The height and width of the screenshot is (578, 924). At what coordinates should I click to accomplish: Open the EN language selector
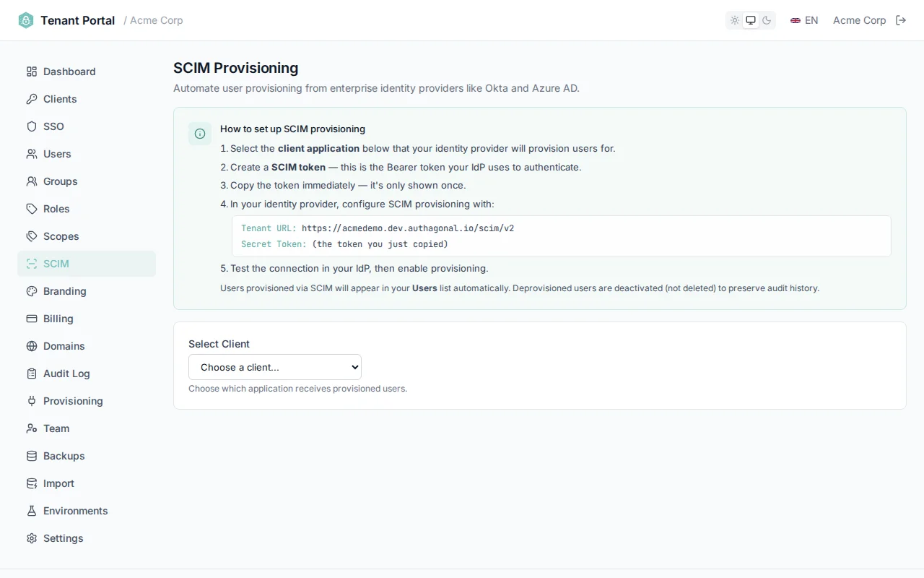(x=804, y=20)
